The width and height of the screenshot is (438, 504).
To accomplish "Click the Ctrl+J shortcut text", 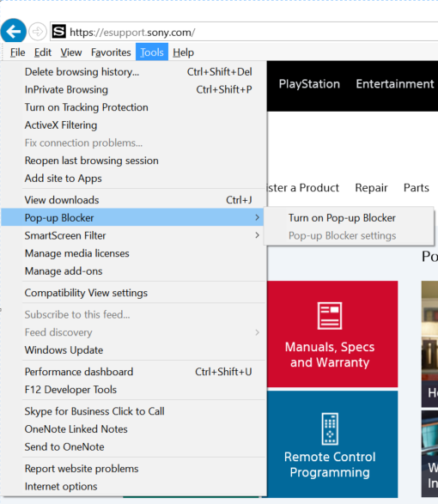I will [239, 200].
